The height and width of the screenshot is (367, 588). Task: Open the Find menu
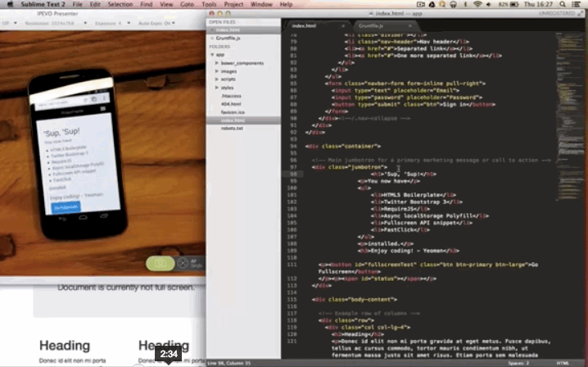(x=147, y=4)
